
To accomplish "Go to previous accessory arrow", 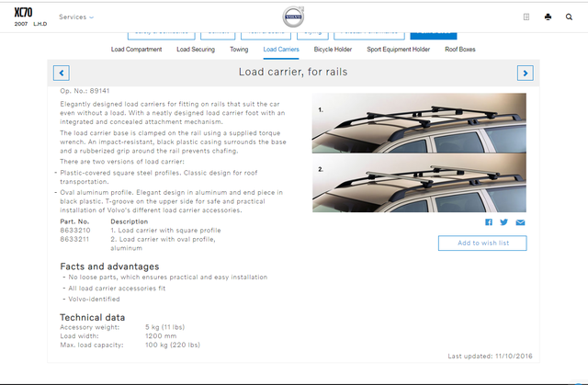I will [x=62, y=73].
